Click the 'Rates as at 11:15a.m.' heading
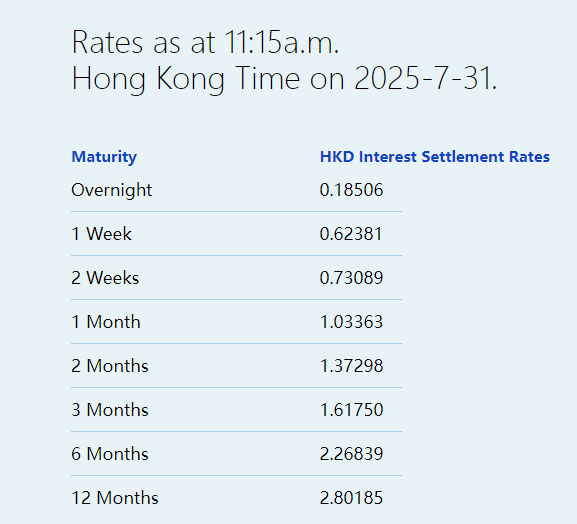The width and height of the screenshot is (577, 524). 205,42
